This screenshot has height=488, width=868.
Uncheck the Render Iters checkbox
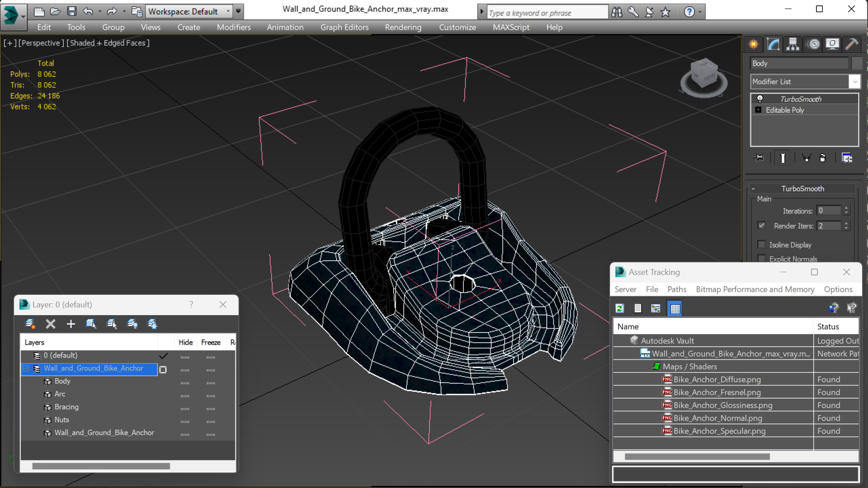click(761, 225)
